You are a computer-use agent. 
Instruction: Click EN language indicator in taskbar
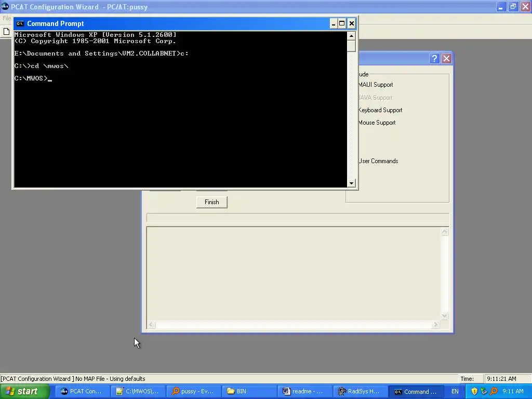455,391
